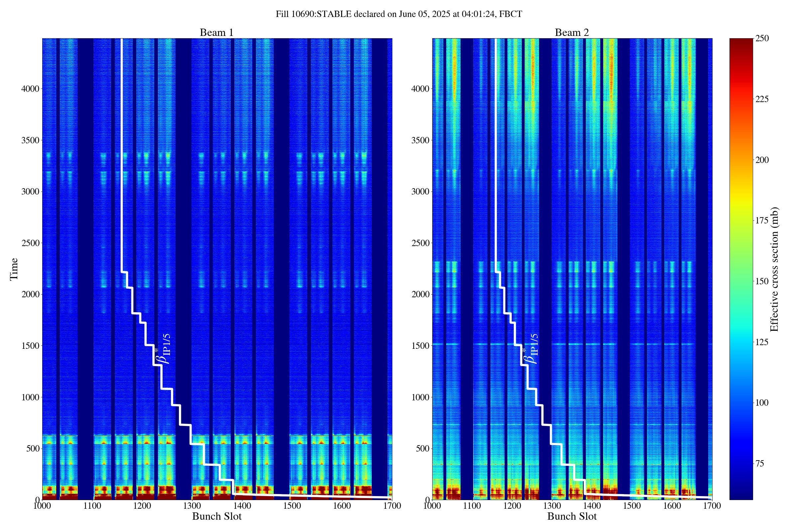Click the 500 time tick of Beam 1

tap(33, 449)
